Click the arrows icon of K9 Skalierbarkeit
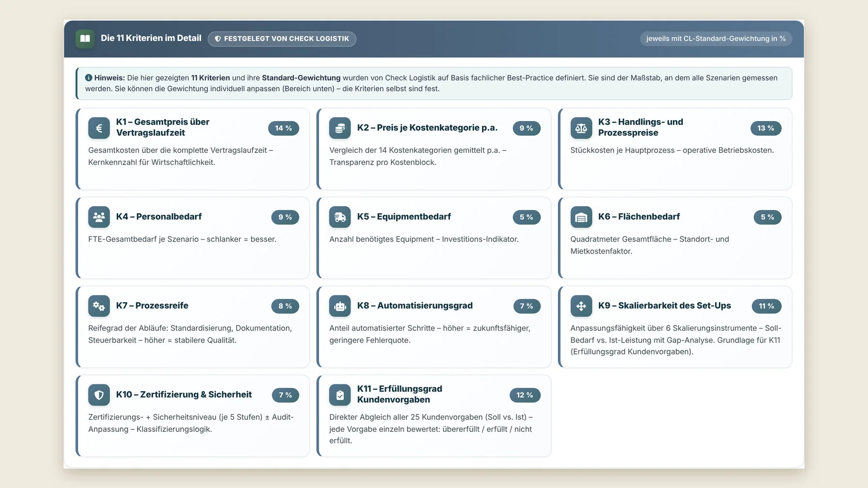The image size is (868, 488). tap(581, 306)
